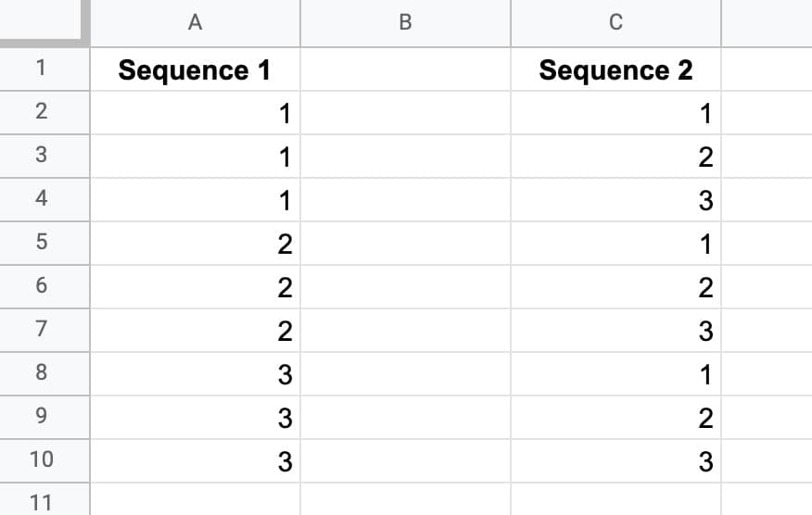Click empty cell B6

pos(405,287)
